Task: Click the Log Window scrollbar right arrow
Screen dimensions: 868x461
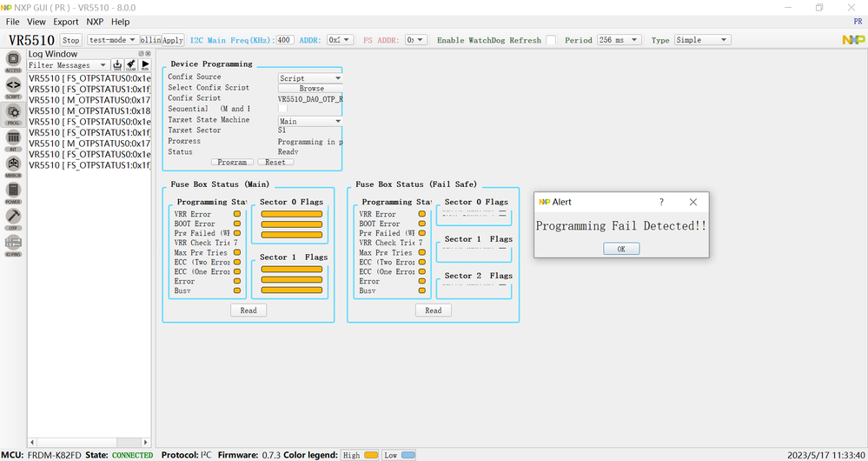Action: click(x=146, y=443)
